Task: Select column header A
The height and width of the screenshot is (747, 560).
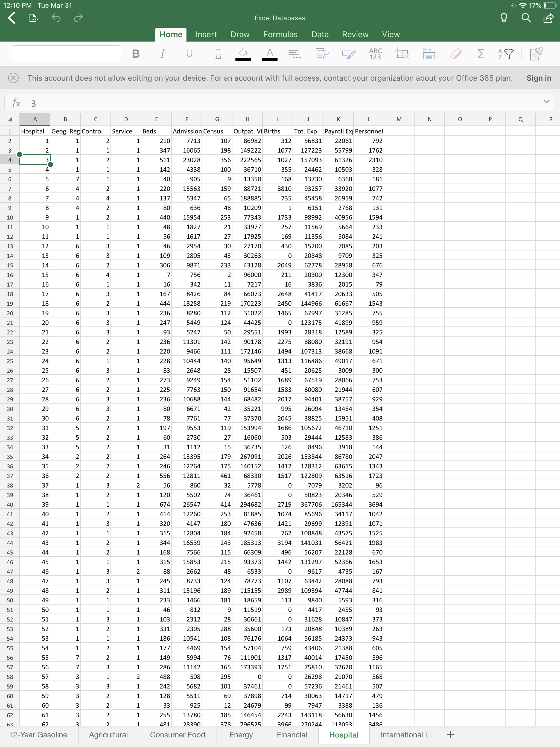Action: (35, 119)
